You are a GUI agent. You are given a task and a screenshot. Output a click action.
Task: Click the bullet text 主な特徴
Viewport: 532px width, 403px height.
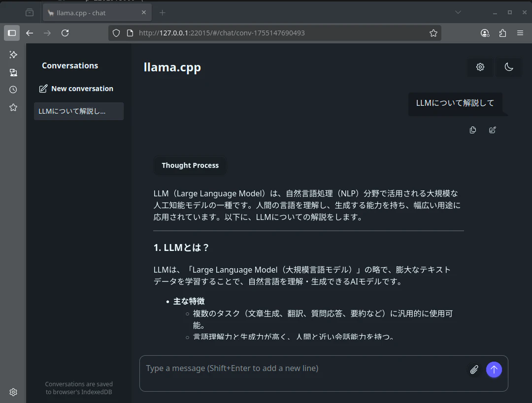pos(189,301)
